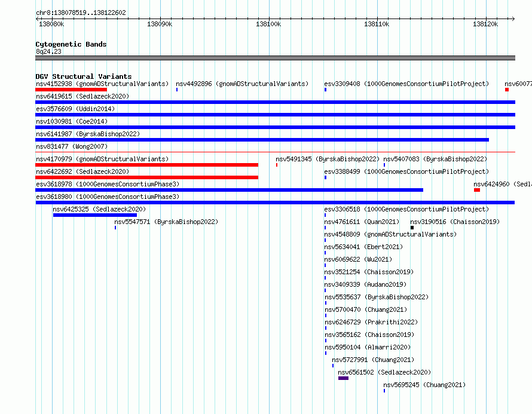Image resolution: width=532 pixels, height=414 pixels.
Task: Open nsv6425325 (Sedlazeck2020) label
Action: [99, 209]
